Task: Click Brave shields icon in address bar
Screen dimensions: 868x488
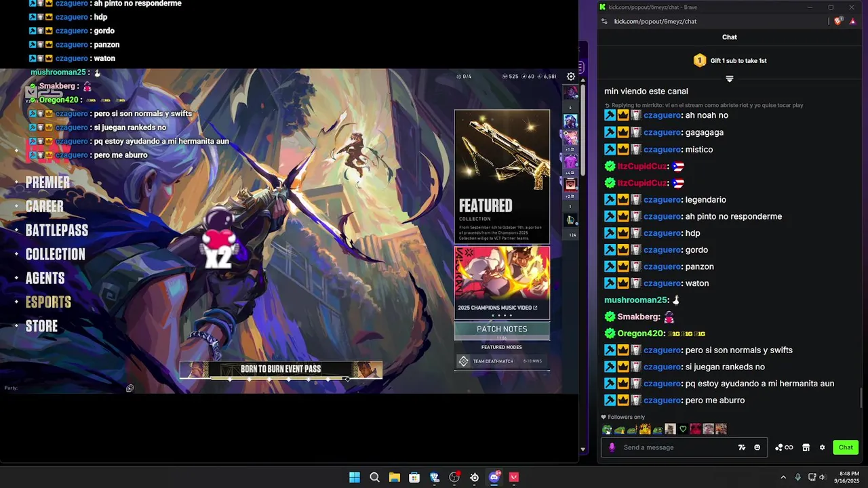Action: click(x=838, y=21)
